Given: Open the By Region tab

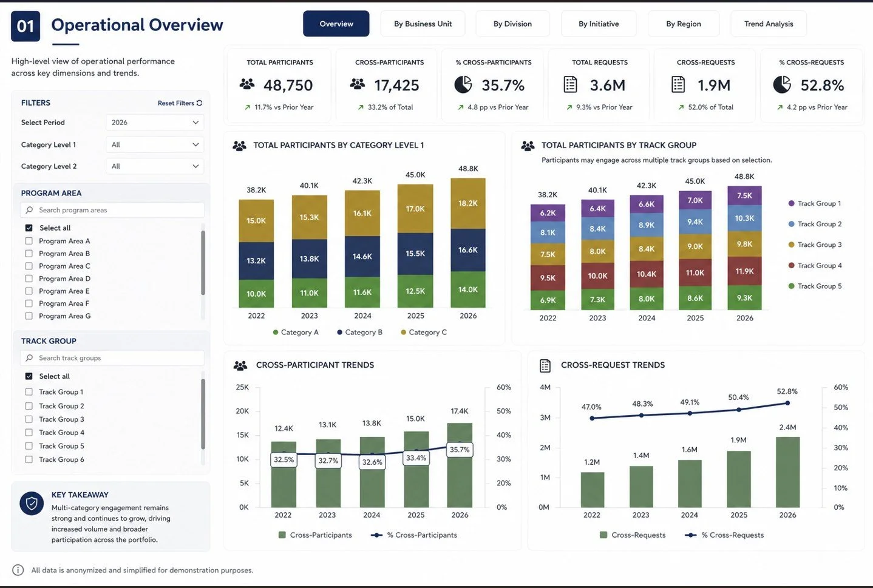Looking at the screenshot, I should coord(684,24).
